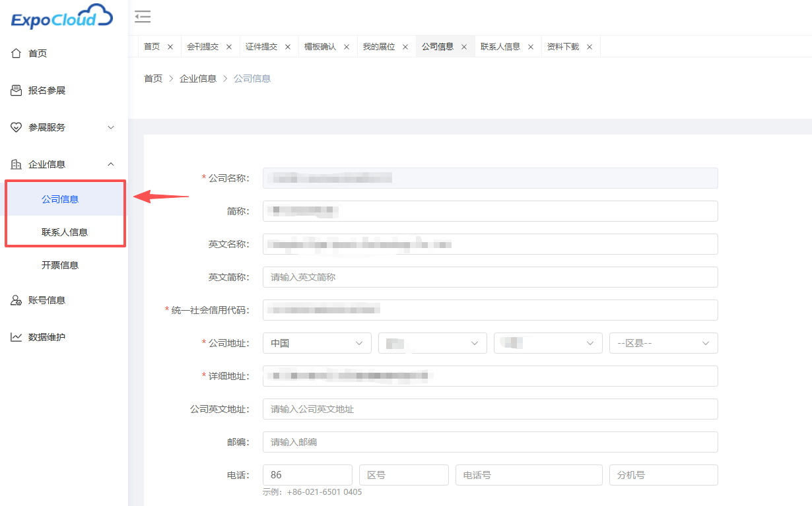Collapse the 企业信息 submenu chevron

(x=111, y=164)
